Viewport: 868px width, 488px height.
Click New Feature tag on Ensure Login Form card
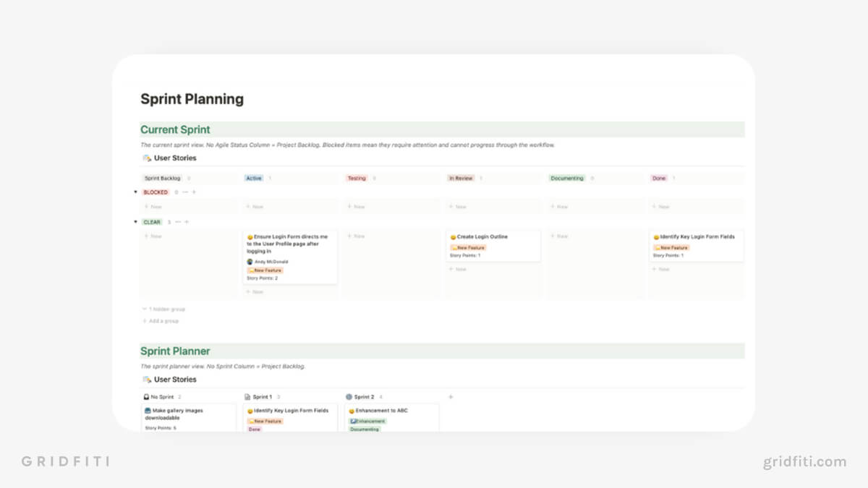(x=265, y=270)
